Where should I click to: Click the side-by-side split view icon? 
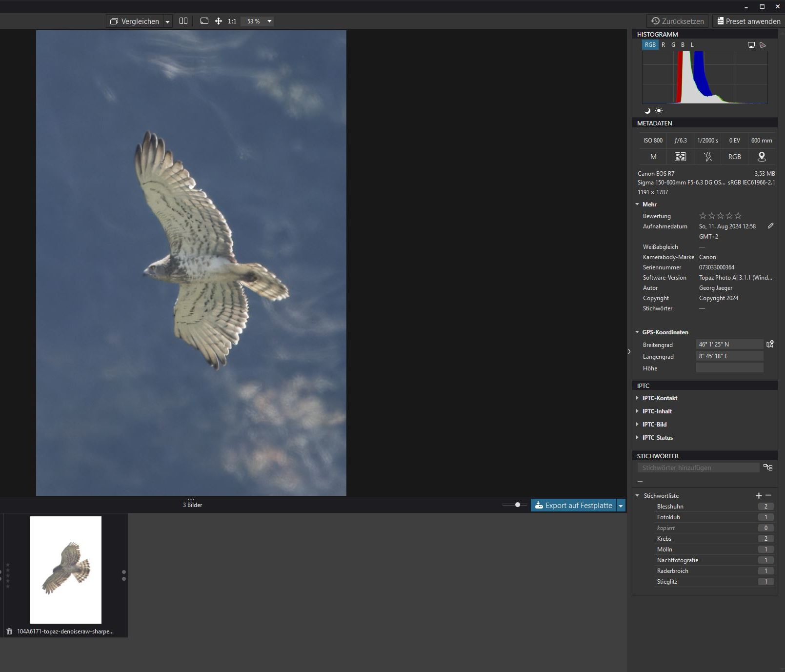pyautogui.click(x=183, y=21)
